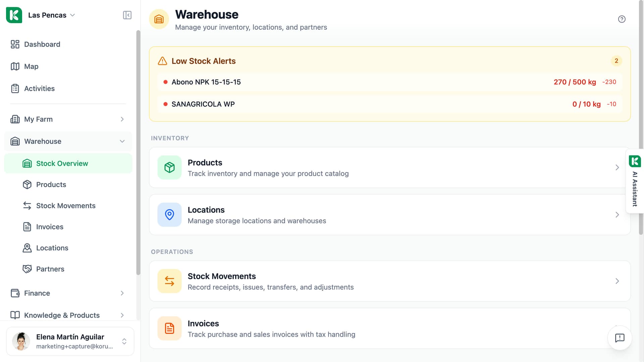This screenshot has width=644, height=362.
Task: Click the "-10" deficit value
Action: tap(611, 104)
